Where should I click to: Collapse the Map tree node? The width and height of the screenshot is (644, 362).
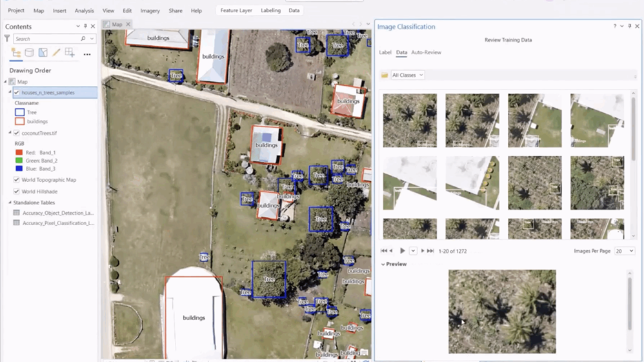[5, 82]
